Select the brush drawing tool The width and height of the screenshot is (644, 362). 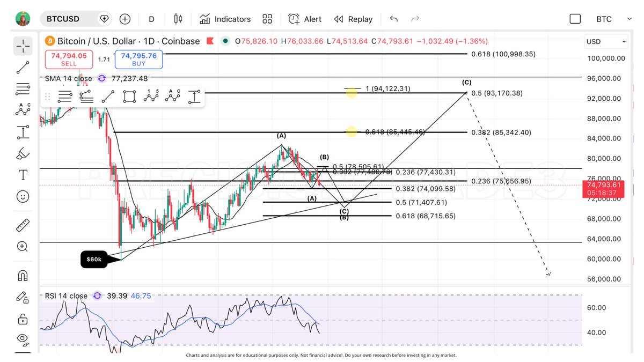pos(23,154)
